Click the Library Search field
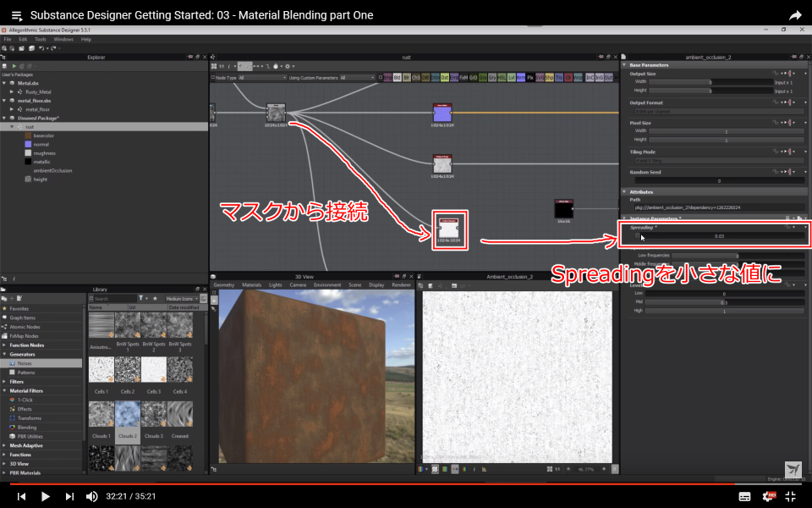 tap(115, 299)
